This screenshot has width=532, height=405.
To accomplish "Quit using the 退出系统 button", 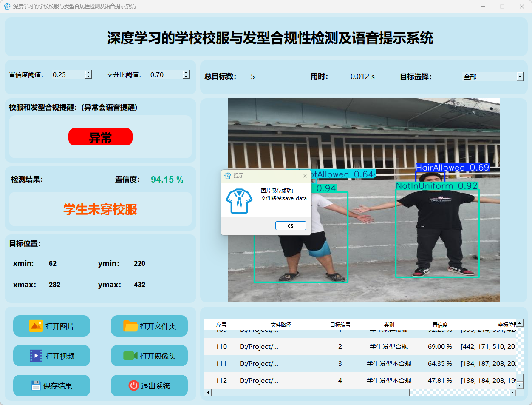I will [x=149, y=385].
